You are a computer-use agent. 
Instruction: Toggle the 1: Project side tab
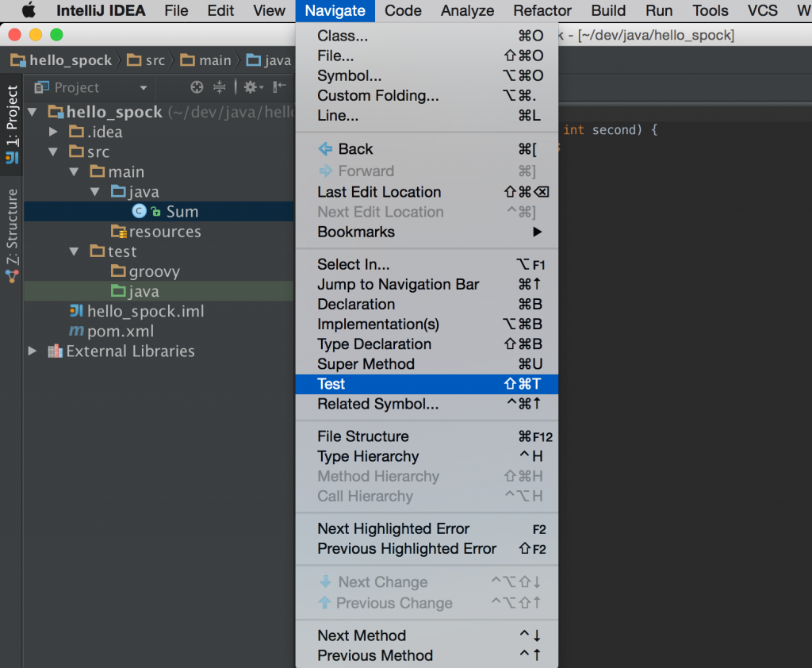[x=11, y=125]
